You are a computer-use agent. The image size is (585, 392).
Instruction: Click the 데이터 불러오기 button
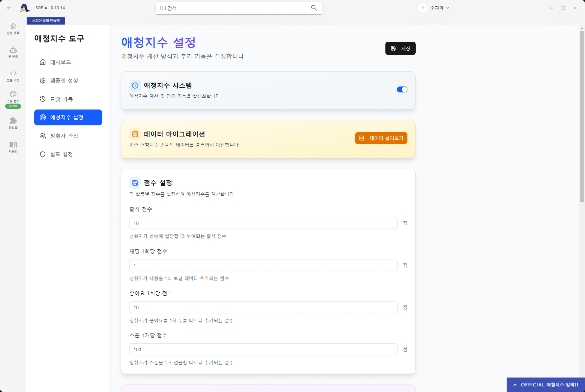[x=381, y=138]
